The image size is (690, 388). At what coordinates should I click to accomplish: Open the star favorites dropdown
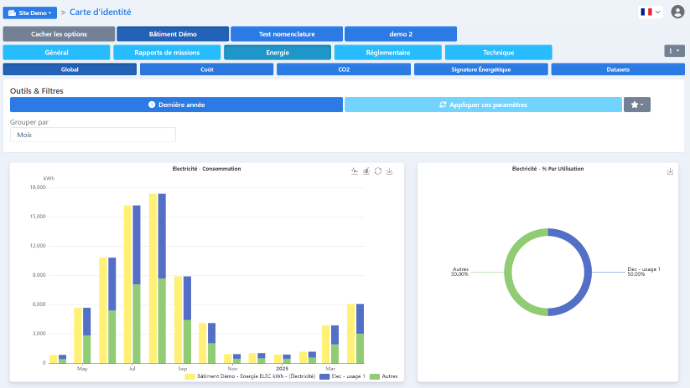point(637,105)
